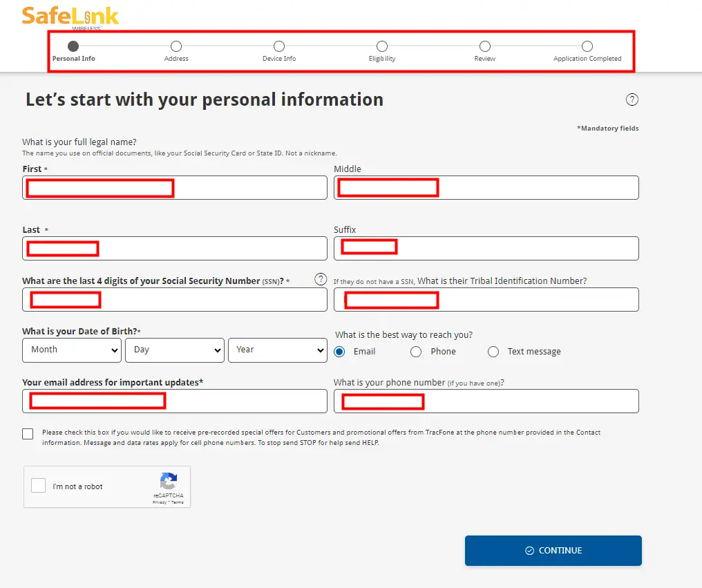Go to the Eligibility step
Viewport: 702px width, 588px height.
(x=382, y=51)
